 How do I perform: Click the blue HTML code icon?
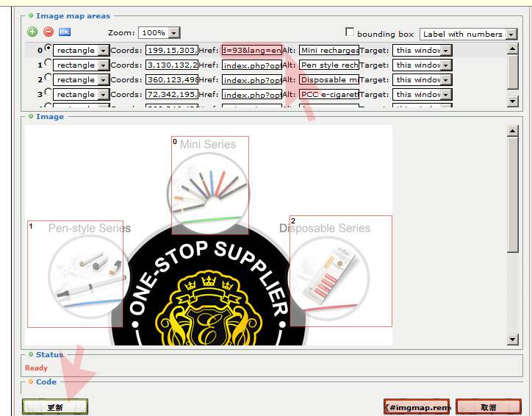pos(65,32)
